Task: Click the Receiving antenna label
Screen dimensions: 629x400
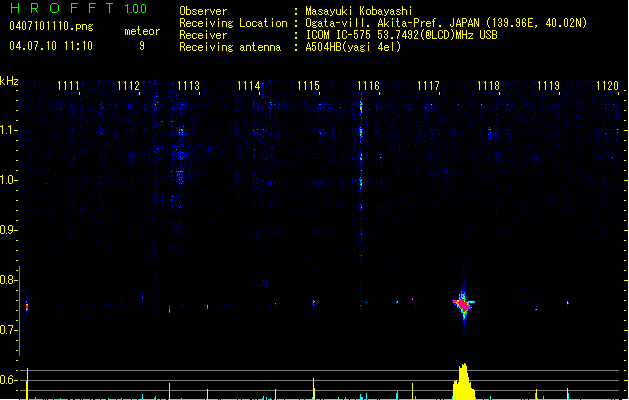Action: (x=230, y=47)
